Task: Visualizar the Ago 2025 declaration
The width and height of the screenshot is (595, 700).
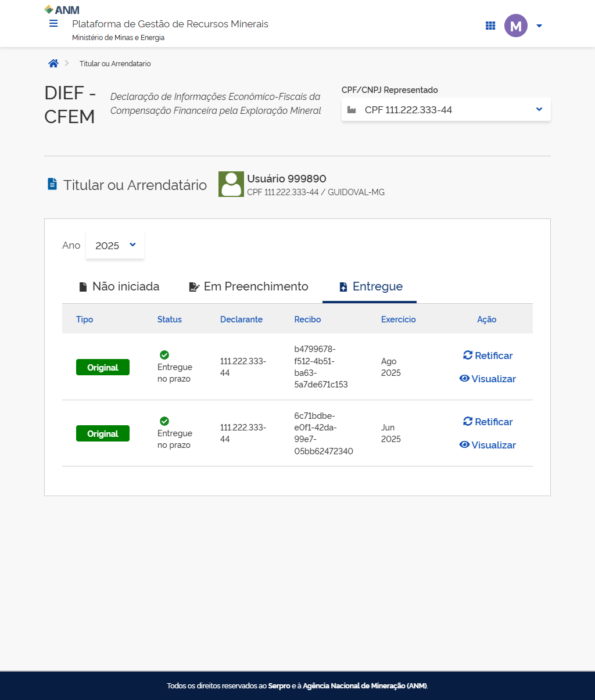Action: [488, 379]
